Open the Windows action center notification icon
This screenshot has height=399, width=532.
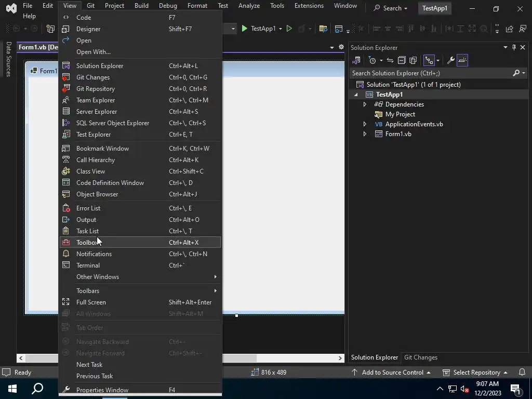(515, 389)
